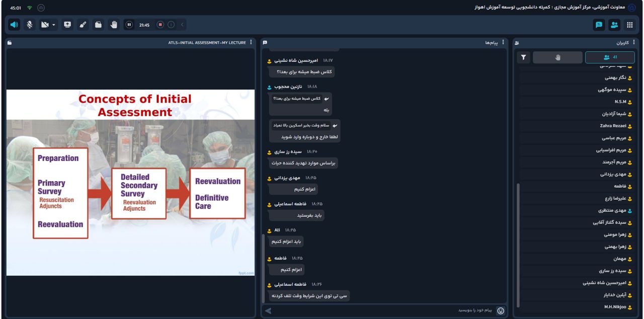Toggle the chat panel button in the top bar

(x=599, y=24)
